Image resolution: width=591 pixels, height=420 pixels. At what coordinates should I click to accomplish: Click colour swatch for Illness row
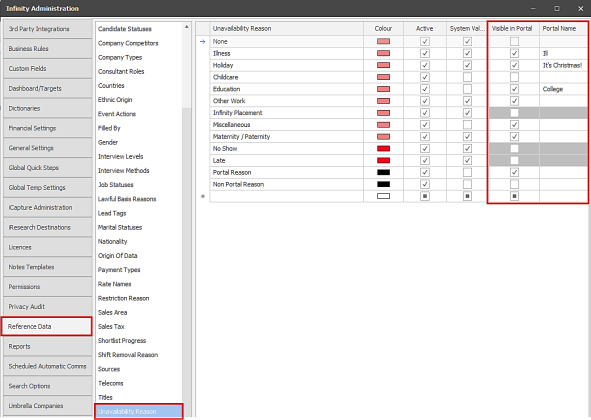(x=383, y=53)
